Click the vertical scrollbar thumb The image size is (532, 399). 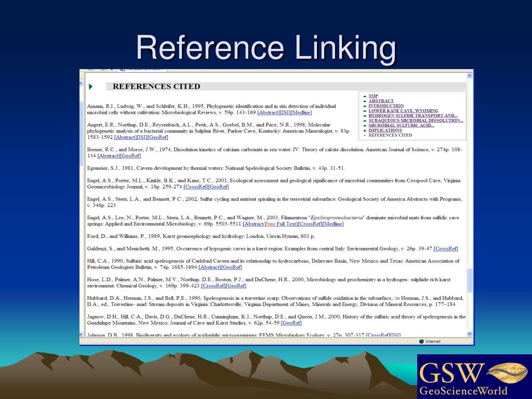[470, 280]
